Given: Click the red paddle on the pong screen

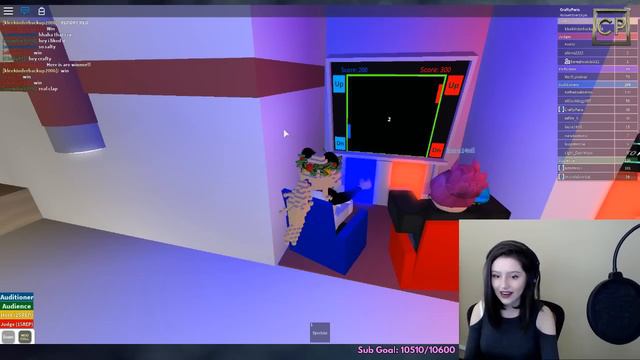Looking at the screenshot, I should click(439, 93).
